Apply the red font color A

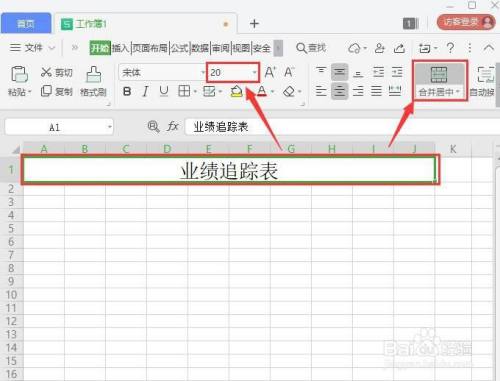pos(262,91)
